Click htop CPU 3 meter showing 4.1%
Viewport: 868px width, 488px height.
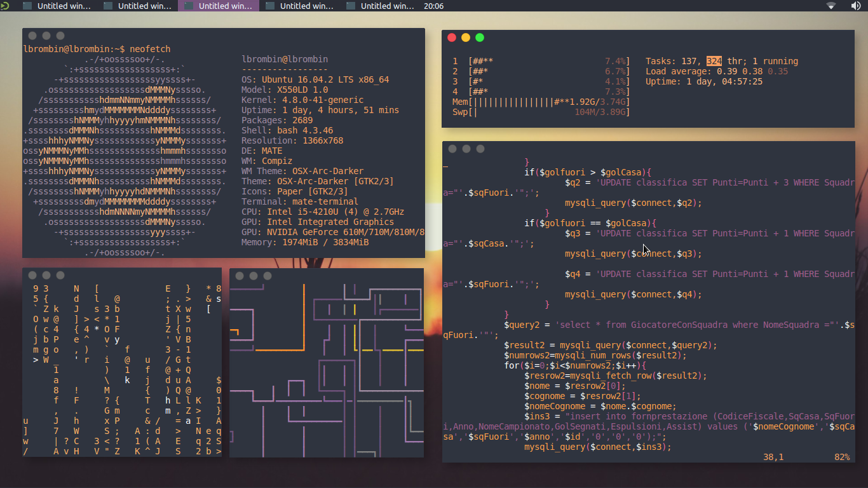541,81
